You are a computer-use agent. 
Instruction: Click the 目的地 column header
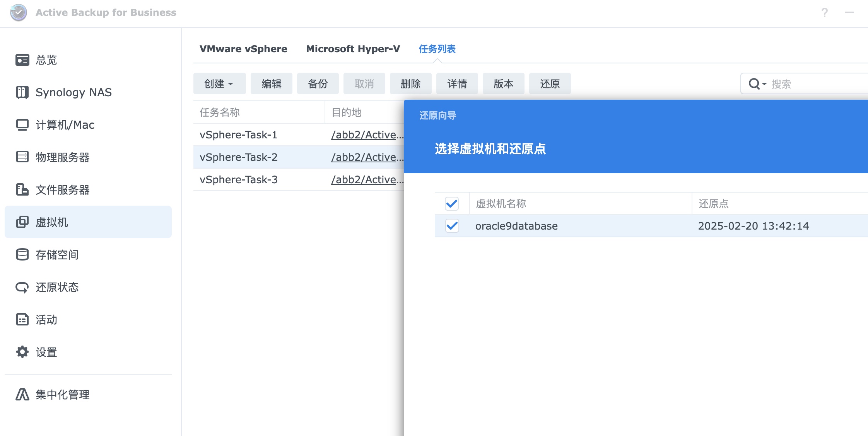[364, 112]
